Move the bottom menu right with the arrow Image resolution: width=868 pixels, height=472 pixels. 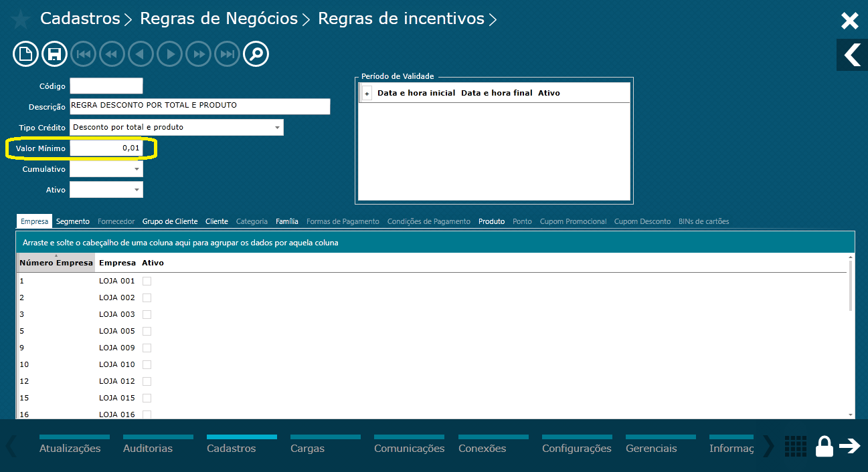(768, 446)
